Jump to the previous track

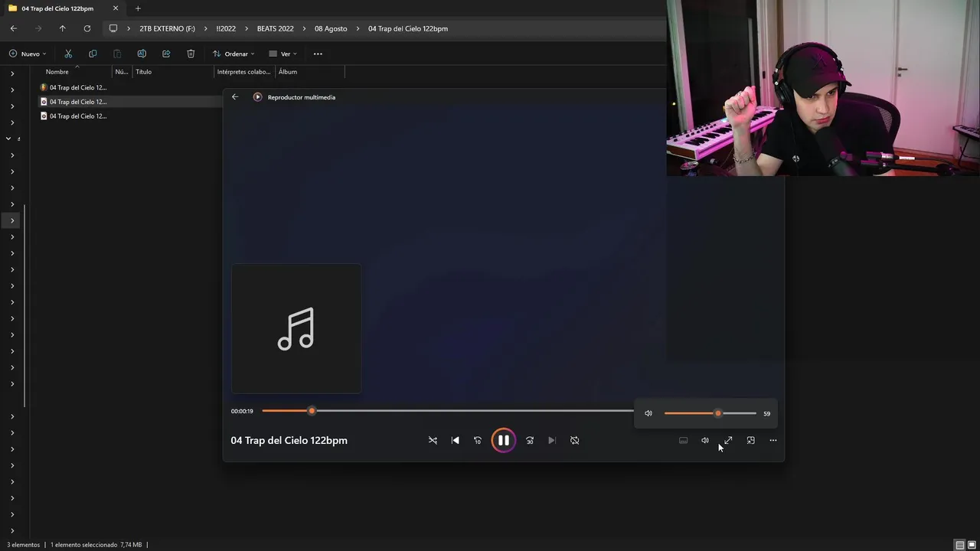456,440
